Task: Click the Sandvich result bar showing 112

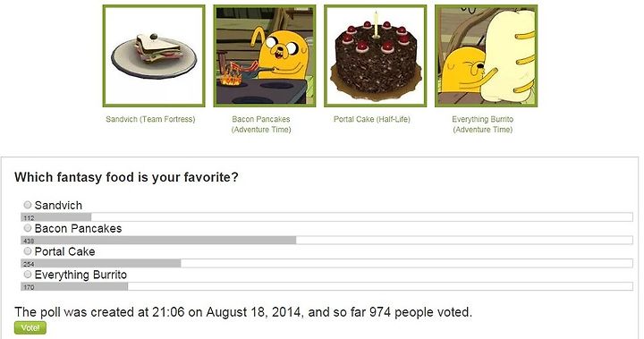Action: coord(327,217)
